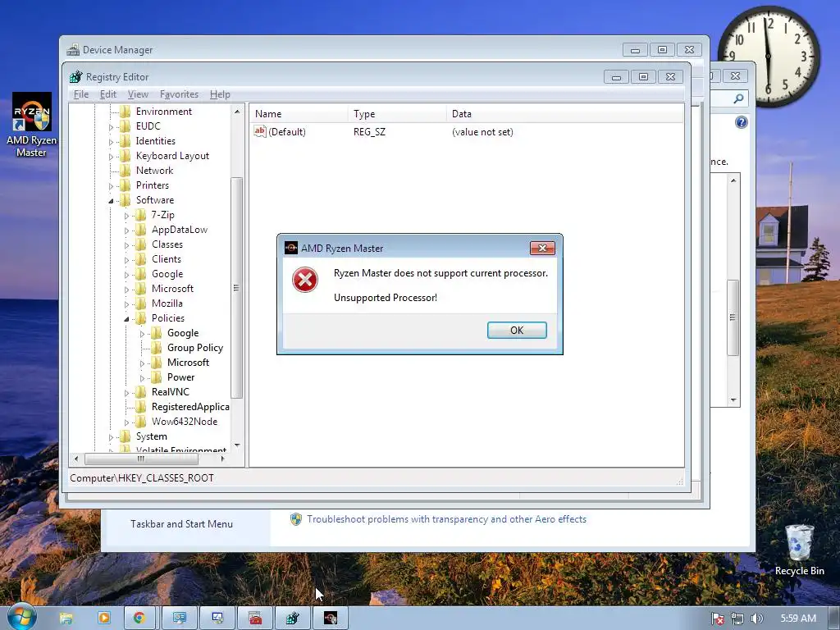Select the Group Policy folder icon
The width and height of the screenshot is (840, 630).
pos(157,348)
